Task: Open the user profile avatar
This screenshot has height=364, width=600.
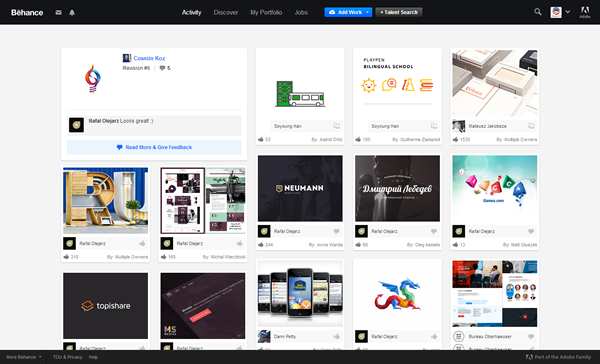Action: (556, 12)
